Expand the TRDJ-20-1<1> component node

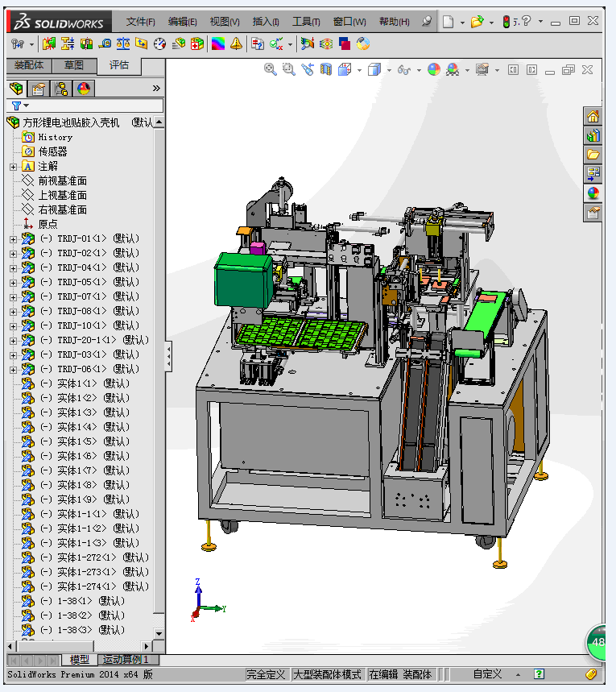click(13, 341)
